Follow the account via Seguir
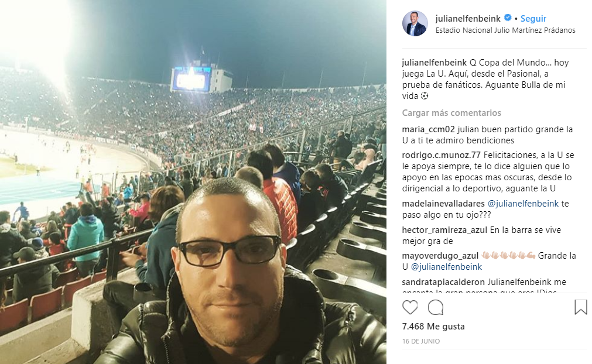The width and height of the screenshot is (592, 364). click(533, 19)
